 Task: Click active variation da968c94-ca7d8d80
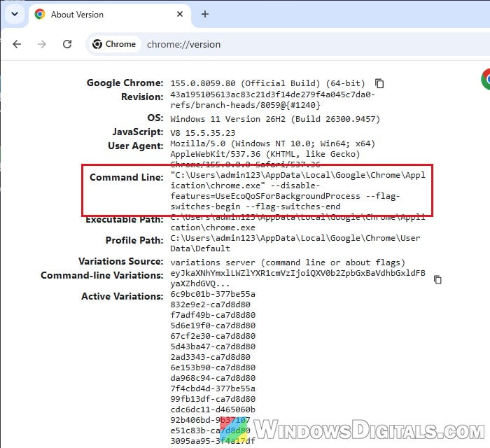[213, 378]
